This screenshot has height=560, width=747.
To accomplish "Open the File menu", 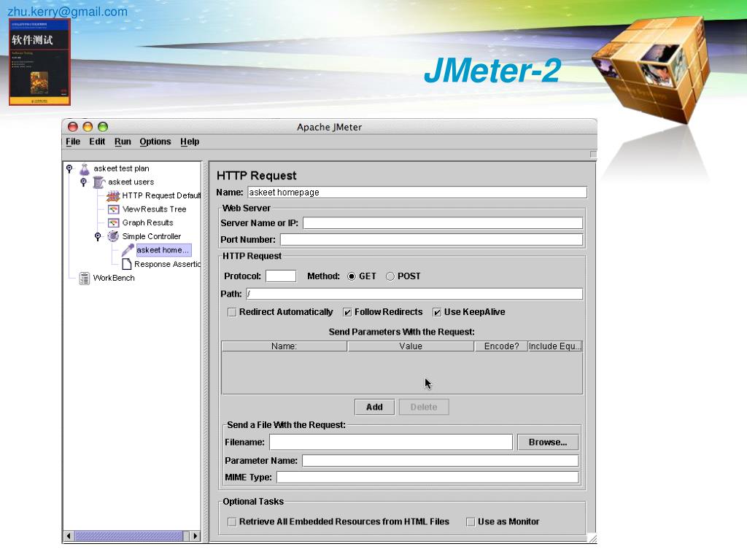I will pyautogui.click(x=73, y=142).
